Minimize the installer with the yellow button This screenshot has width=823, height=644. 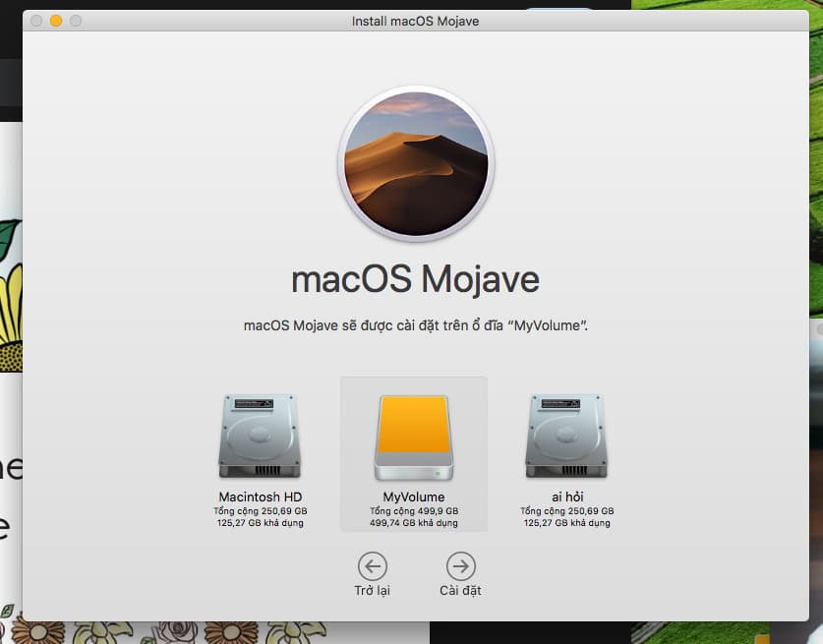(x=56, y=21)
